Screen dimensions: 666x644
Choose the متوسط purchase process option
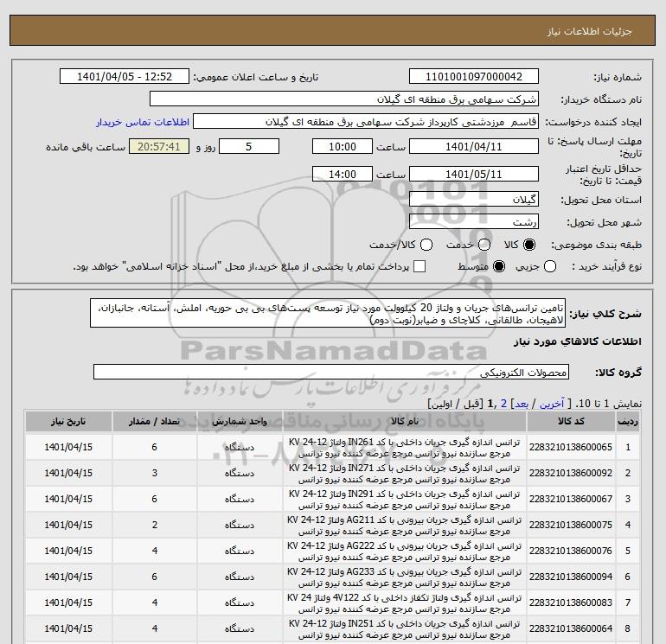click(499, 266)
